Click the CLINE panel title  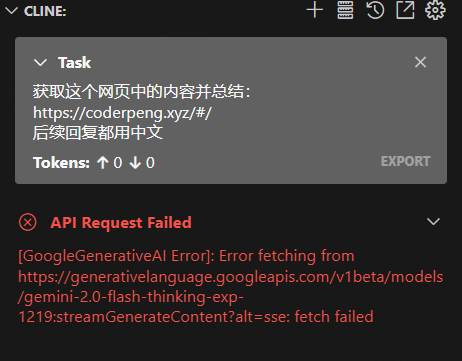45,11
